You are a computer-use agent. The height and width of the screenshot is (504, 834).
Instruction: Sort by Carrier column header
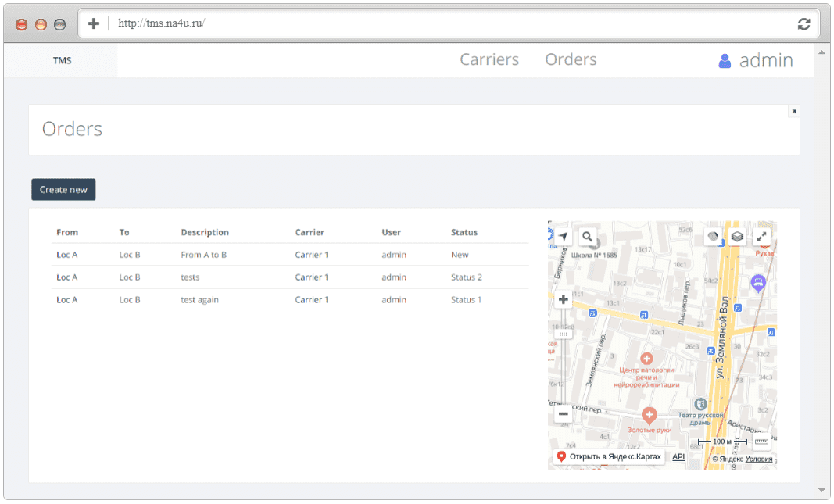click(310, 232)
